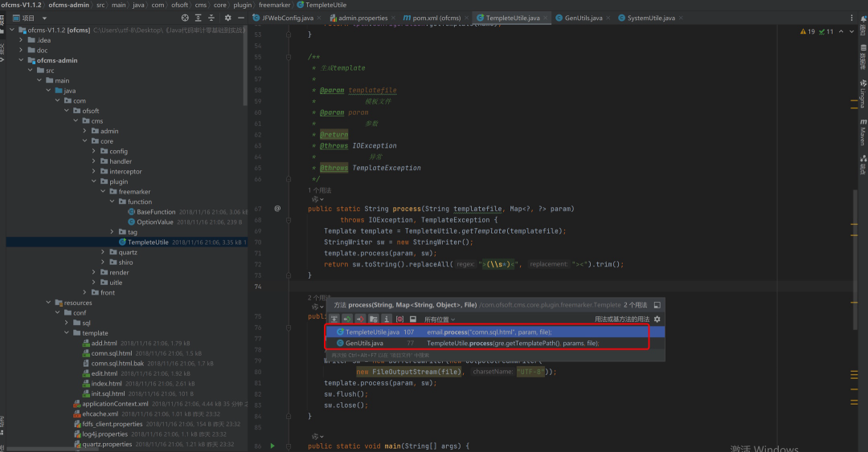This screenshot has height=452, width=868.
Task: Switch to GenUtils.java tab
Action: [x=583, y=18]
